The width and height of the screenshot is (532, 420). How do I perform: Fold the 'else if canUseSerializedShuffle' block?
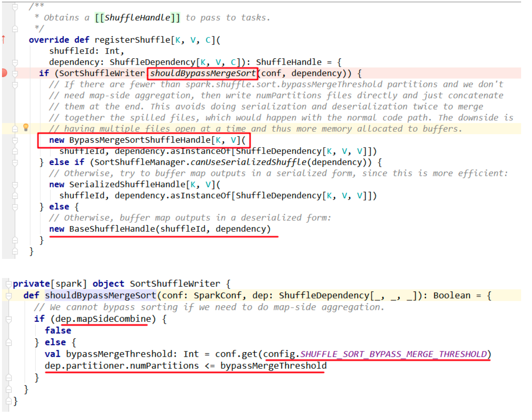(x=15, y=162)
